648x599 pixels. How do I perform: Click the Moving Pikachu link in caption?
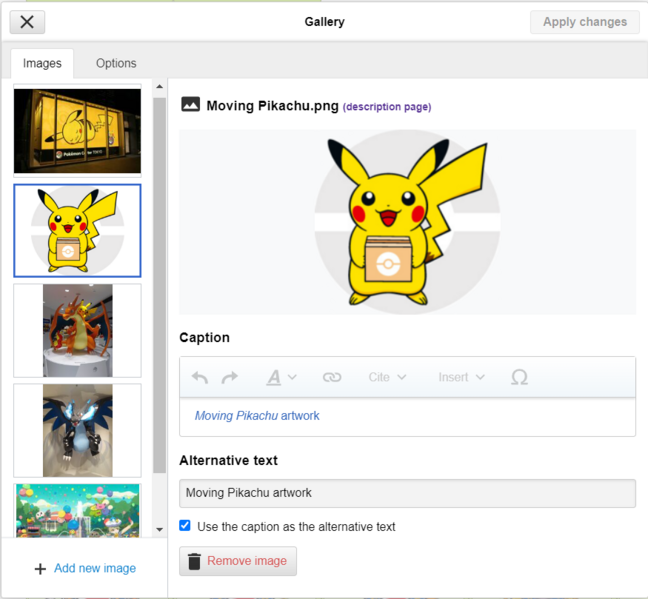coord(257,415)
